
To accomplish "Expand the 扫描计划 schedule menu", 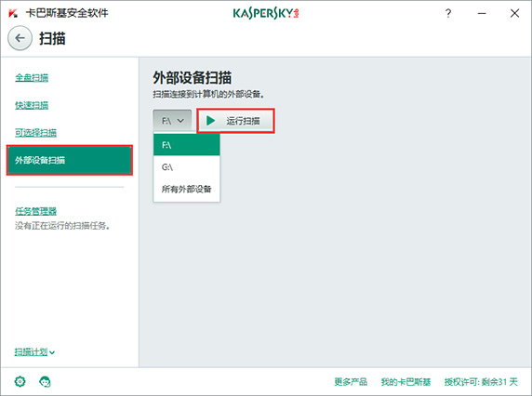I will (34, 352).
